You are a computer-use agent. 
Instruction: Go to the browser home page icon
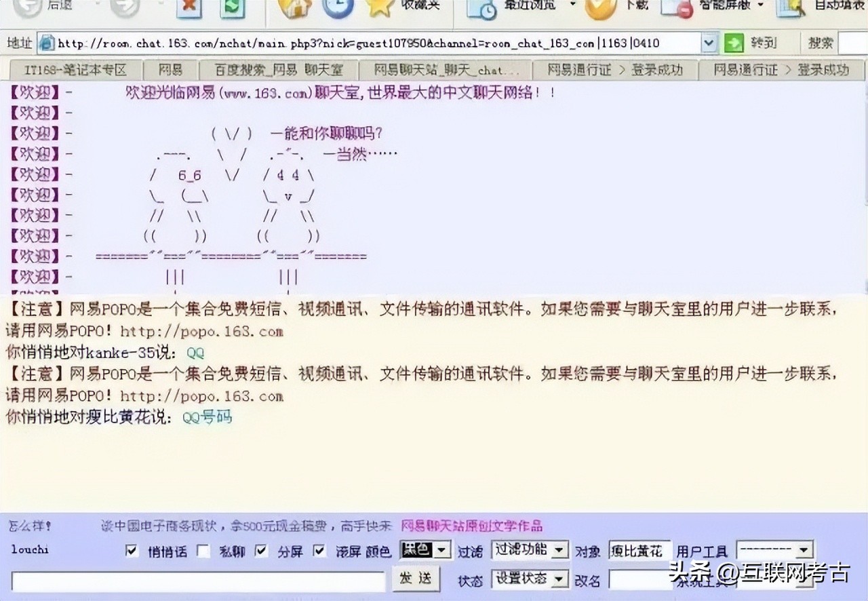295,7
